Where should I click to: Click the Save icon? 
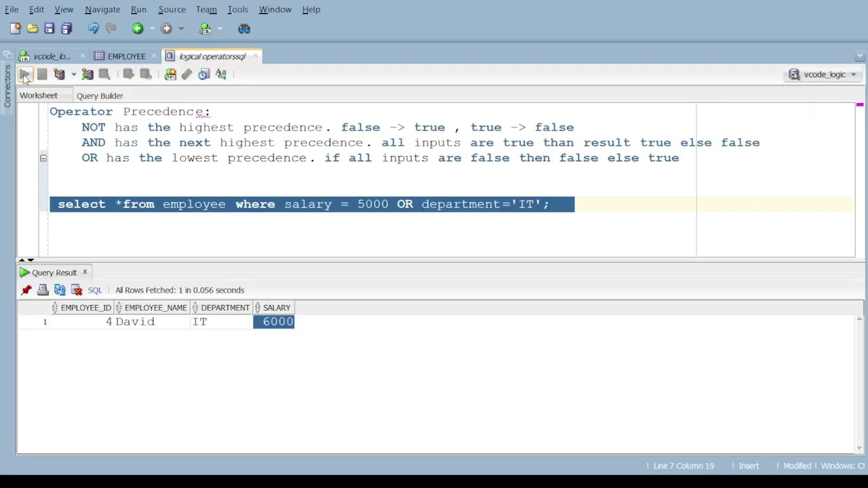[x=49, y=28]
